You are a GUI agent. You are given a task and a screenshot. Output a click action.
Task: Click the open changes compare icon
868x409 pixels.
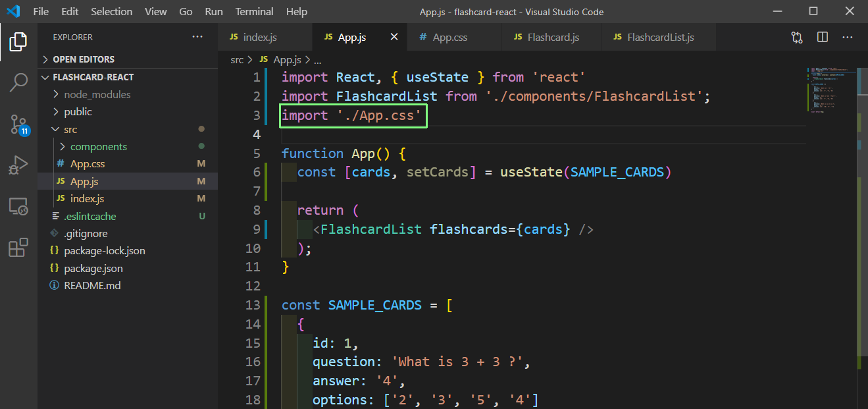point(797,38)
